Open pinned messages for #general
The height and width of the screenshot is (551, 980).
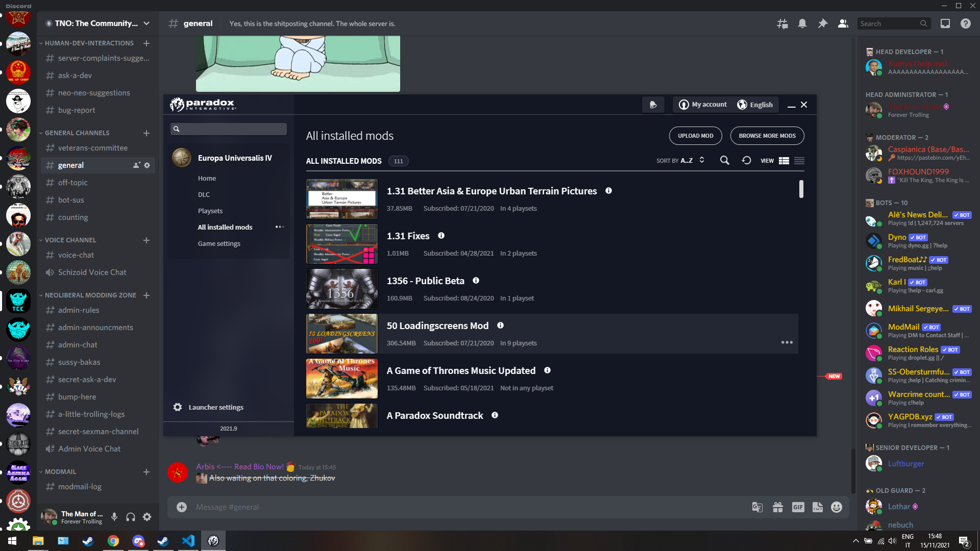tap(822, 23)
